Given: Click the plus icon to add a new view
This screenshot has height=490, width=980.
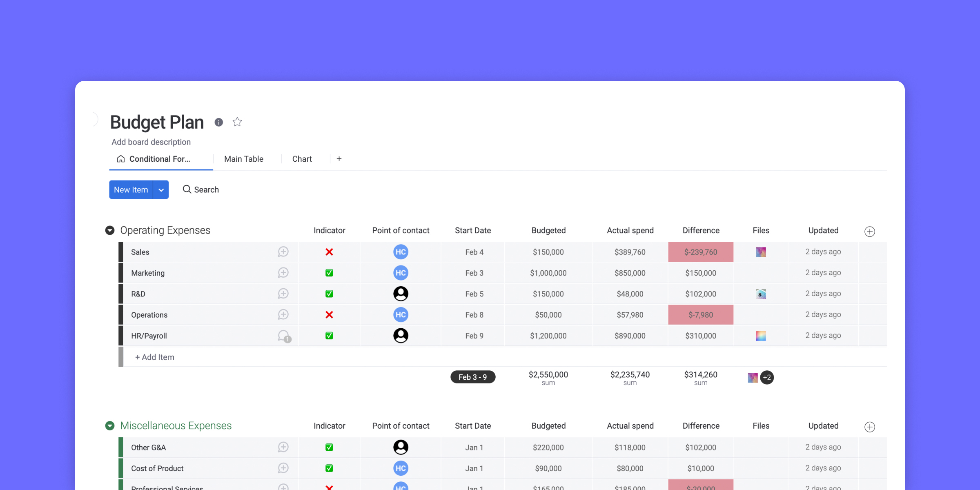Looking at the screenshot, I should [339, 158].
